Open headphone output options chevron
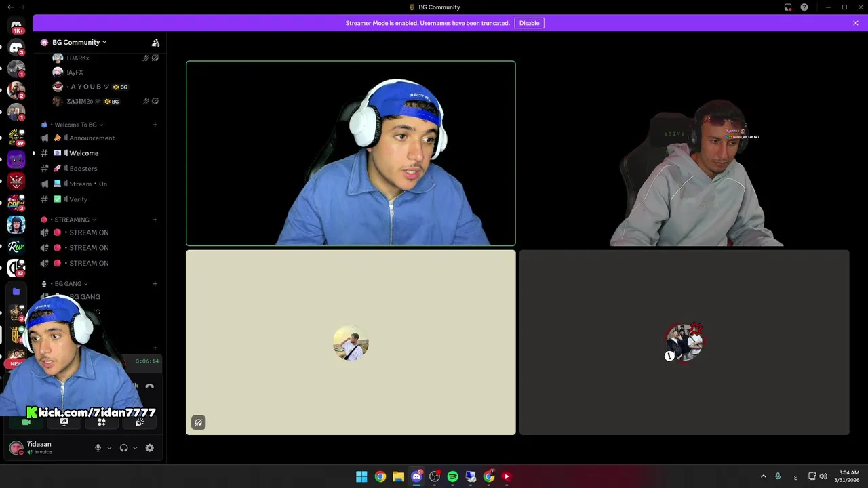Viewport: 868px width, 488px height. point(135,448)
